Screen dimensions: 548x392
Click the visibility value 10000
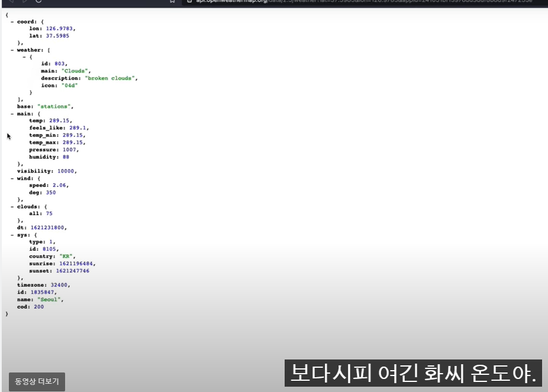pyautogui.click(x=66, y=171)
